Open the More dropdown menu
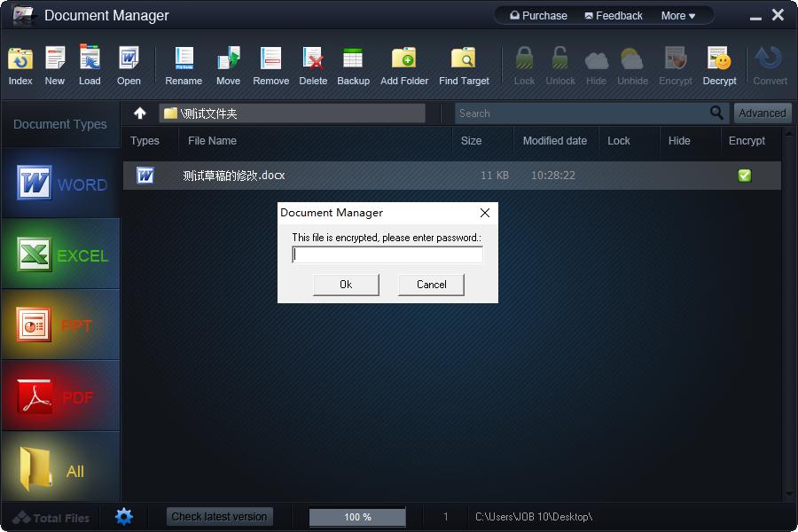Screen dimensions: 798x532 click(678, 16)
